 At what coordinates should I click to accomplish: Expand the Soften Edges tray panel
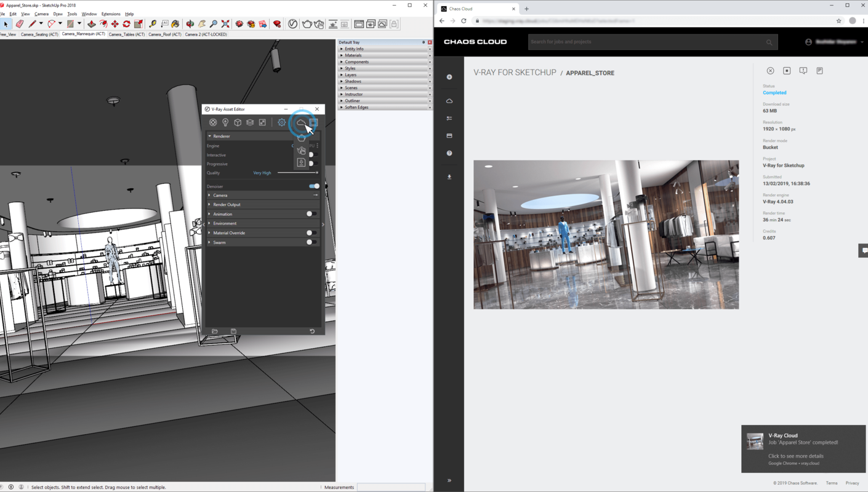click(x=385, y=107)
